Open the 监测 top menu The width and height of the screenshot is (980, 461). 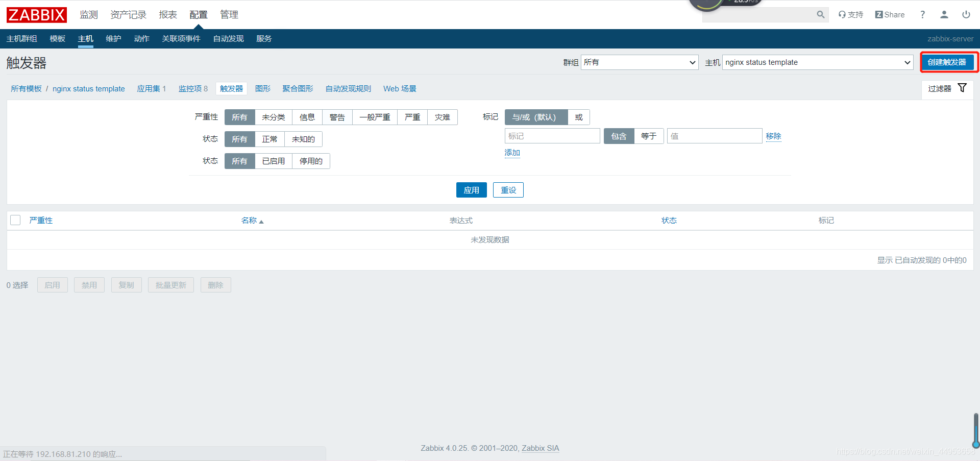click(89, 15)
